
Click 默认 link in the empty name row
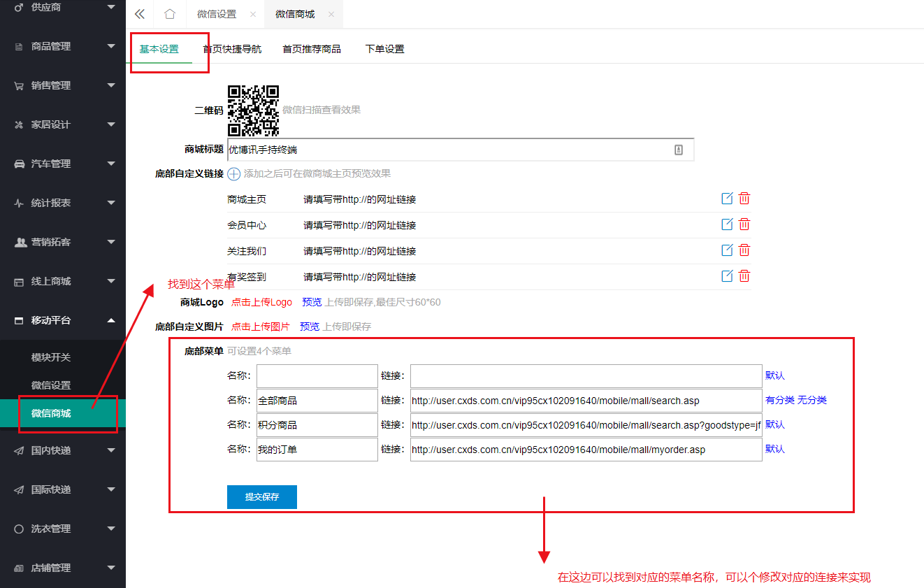coord(775,375)
